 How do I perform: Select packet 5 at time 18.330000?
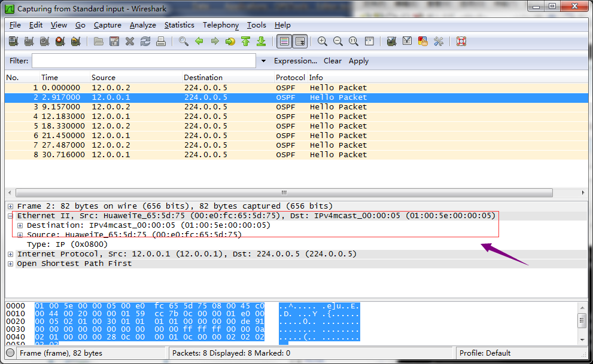pos(297,126)
